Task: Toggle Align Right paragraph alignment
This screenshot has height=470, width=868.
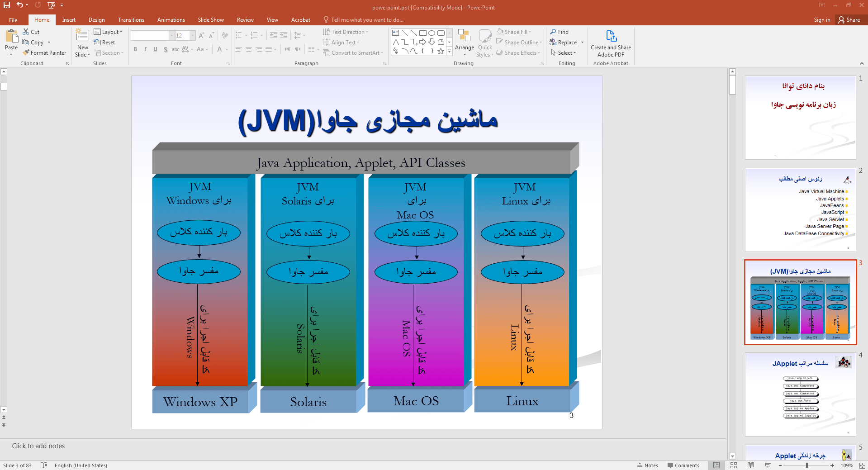Action: pyautogui.click(x=259, y=49)
